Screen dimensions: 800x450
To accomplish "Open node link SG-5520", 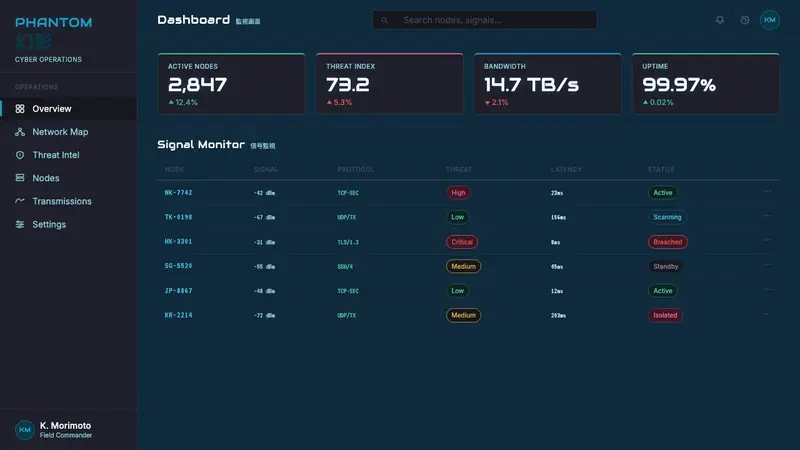I will click(x=178, y=266).
